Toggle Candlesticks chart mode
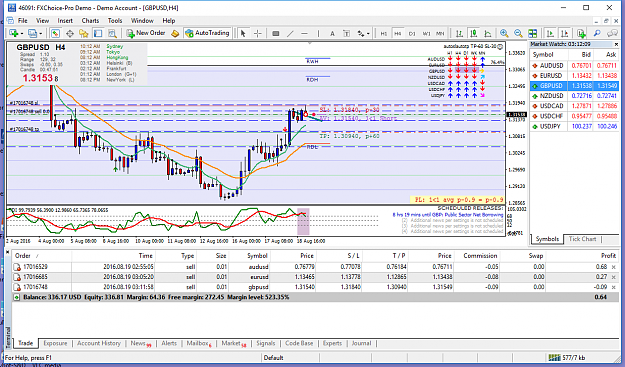 tap(474, 33)
